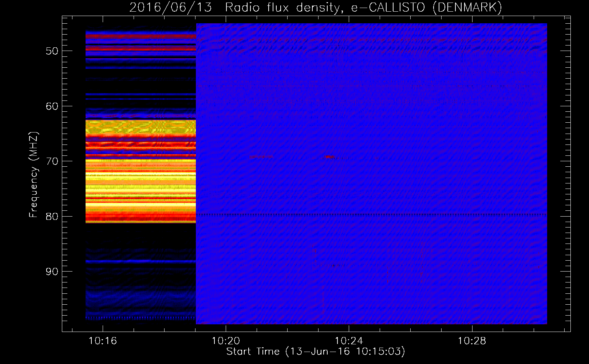This screenshot has height=364, width=589.
Task: Click the '10:28' time tick label
Action: [x=472, y=341]
